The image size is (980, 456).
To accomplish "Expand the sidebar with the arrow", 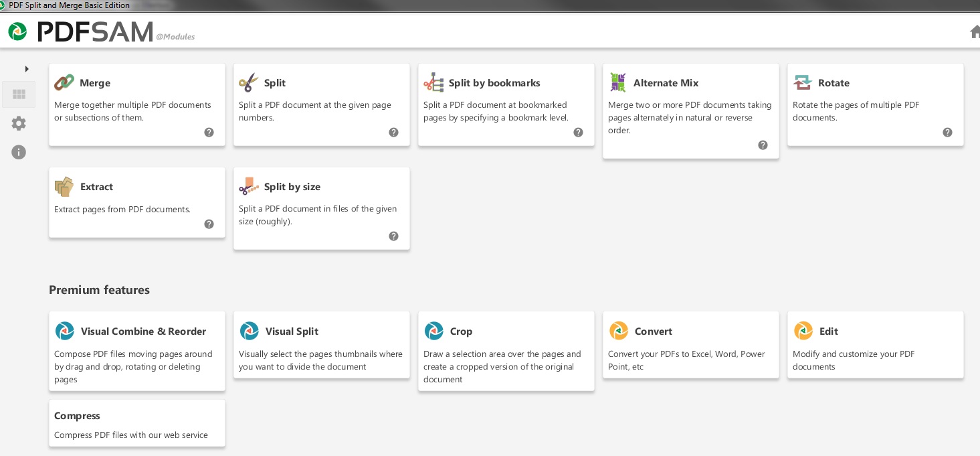I will tap(27, 68).
